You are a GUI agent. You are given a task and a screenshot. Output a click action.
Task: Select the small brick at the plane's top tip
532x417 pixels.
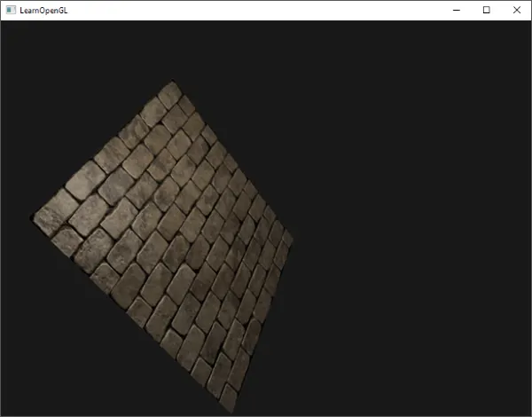pyautogui.click(x=170, y=95)
